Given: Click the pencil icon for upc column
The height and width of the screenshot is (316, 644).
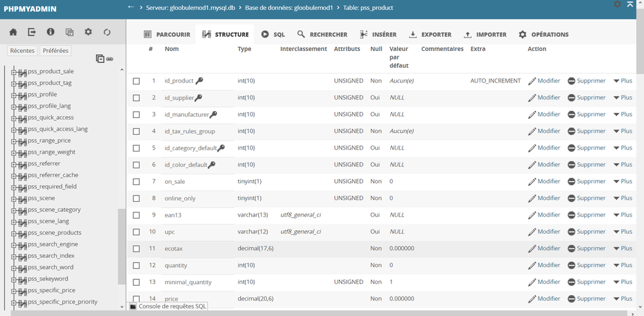Looking at the screenshot, I should (532, 232).
